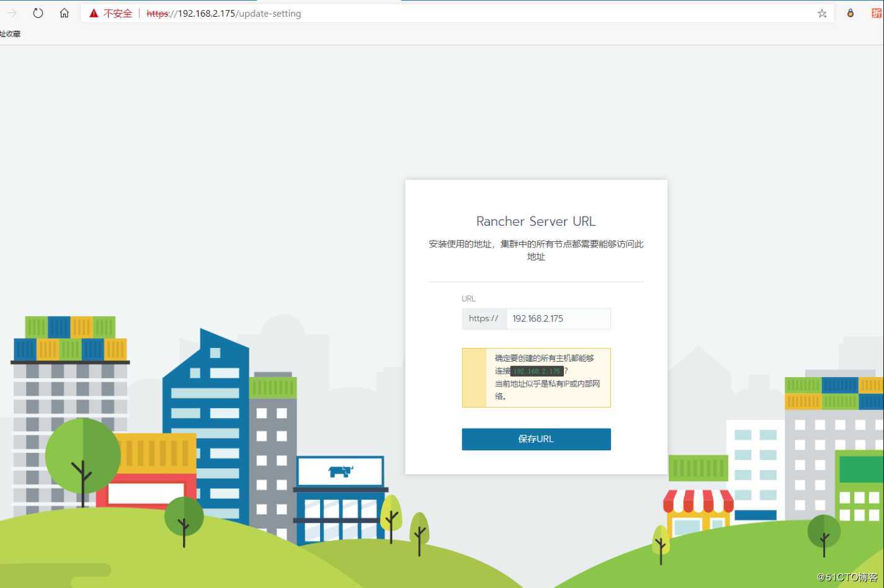Bookmark this page with the star icon
This screenshot has height=588, width=884.
pyautogui.click(x=822, y=13)
